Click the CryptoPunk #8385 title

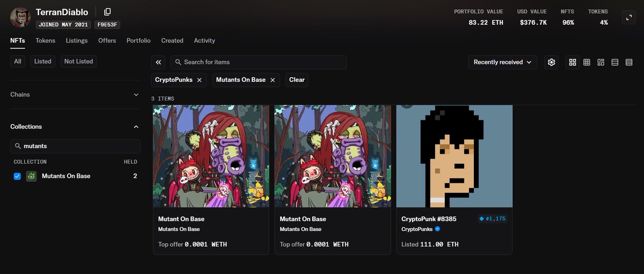pyautogui.click(x=429, y=219)
